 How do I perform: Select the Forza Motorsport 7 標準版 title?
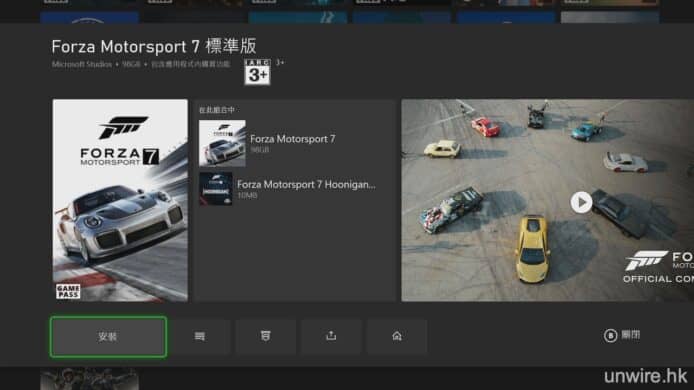(154, 46)
